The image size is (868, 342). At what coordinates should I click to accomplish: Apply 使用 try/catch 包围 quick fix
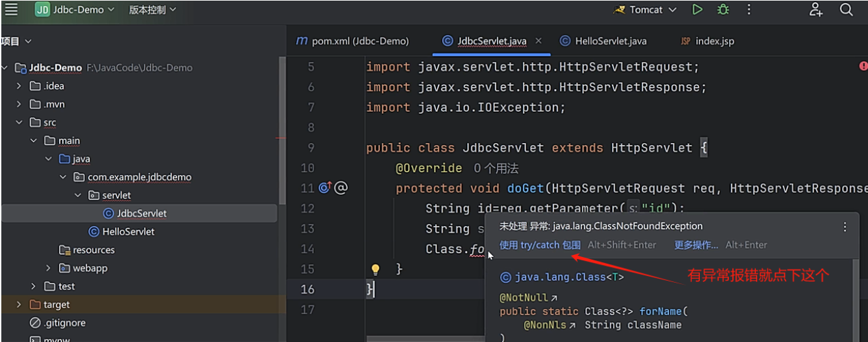click(x=540, y=245)
